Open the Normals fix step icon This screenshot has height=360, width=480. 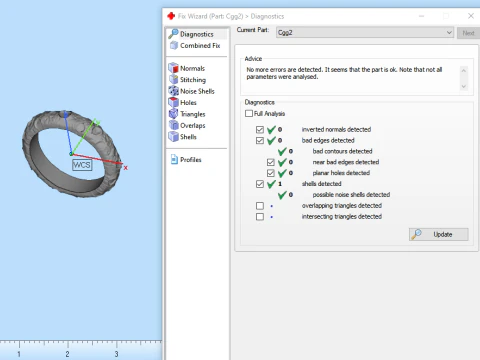point(173,68)
